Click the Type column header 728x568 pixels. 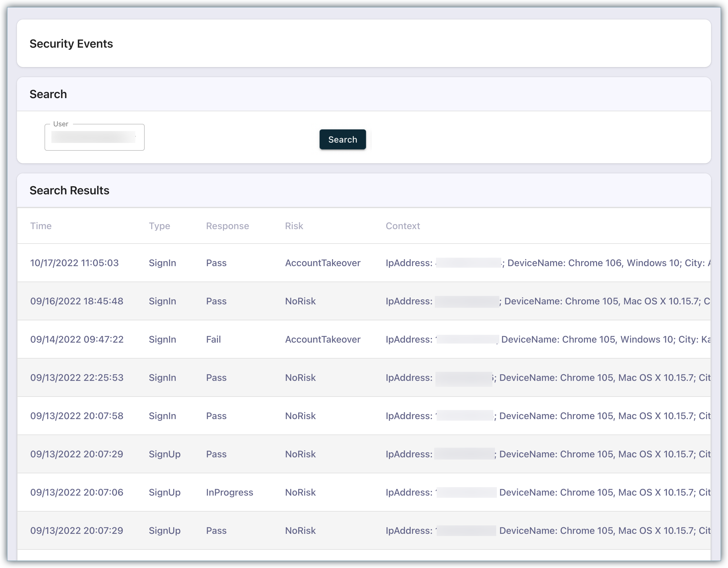pyautogui.click(x=159, y=226)
